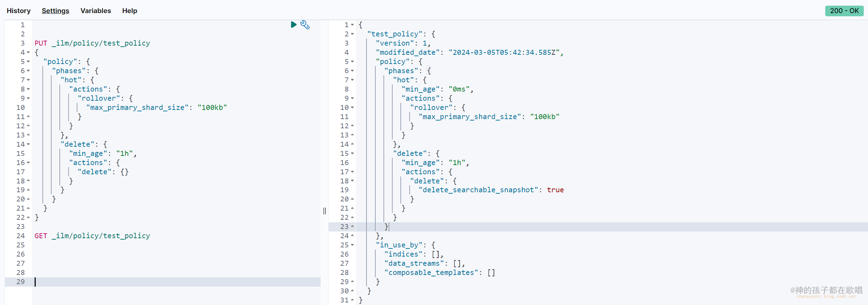Collapse "delete" fold in response line 15
Image resolution: width=868 pixels, height=305 pixels.
coord(352,153)
